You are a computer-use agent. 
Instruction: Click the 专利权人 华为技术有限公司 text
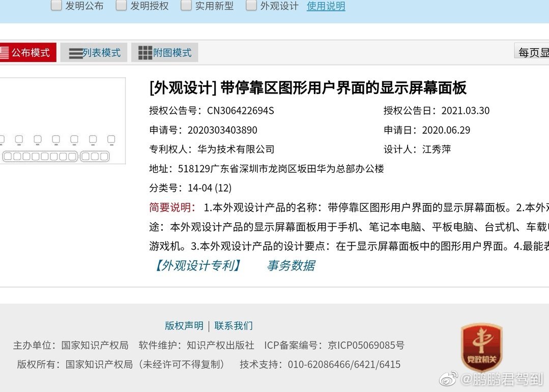click(212, 149)
